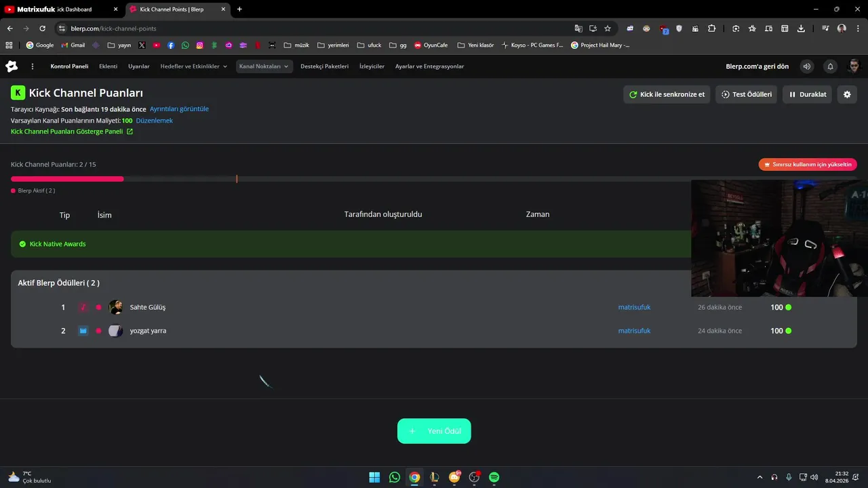This screenshot has width=868, height=488.
Task: Click the Blerp logo icon
Action: pyautogui.click(x=12, y=66)
